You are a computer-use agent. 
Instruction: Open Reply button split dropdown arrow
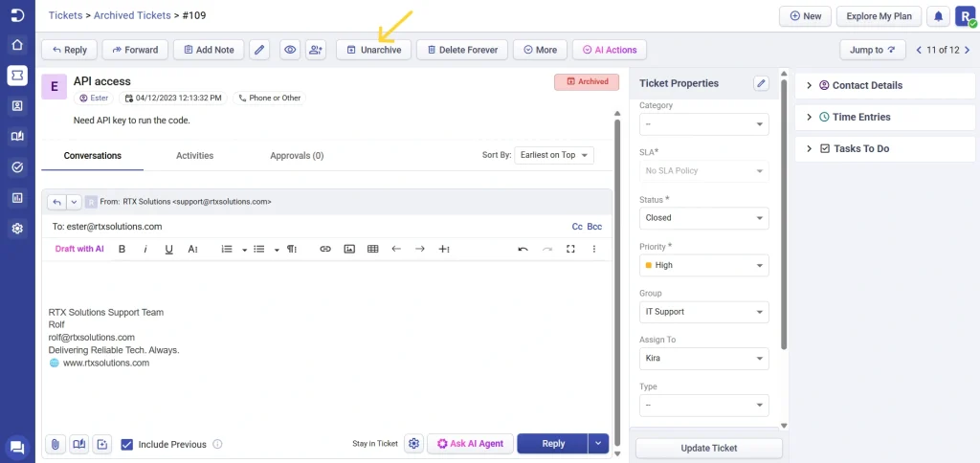point(598,444)
